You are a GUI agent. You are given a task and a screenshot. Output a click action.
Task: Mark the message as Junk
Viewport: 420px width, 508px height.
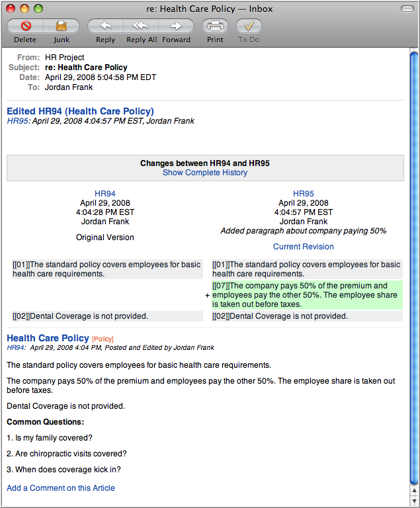(x=62, y=26)
